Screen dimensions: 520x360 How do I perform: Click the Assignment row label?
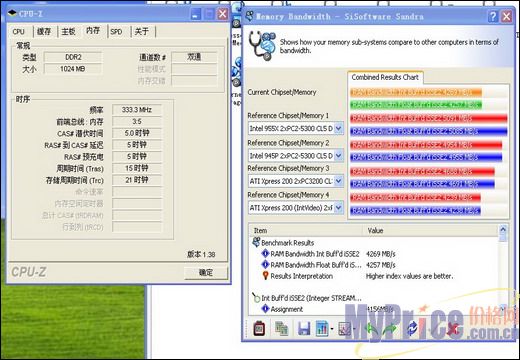pyautogui.click(x=287, y=309)
